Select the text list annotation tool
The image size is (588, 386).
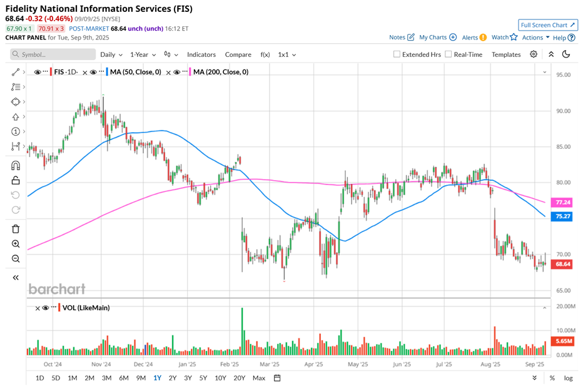[16, 87]
